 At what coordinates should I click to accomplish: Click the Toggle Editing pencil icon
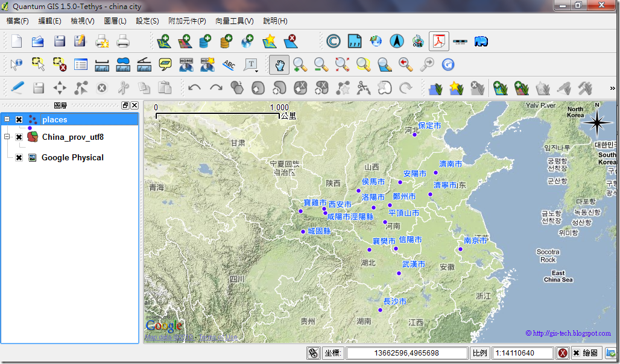17,88
